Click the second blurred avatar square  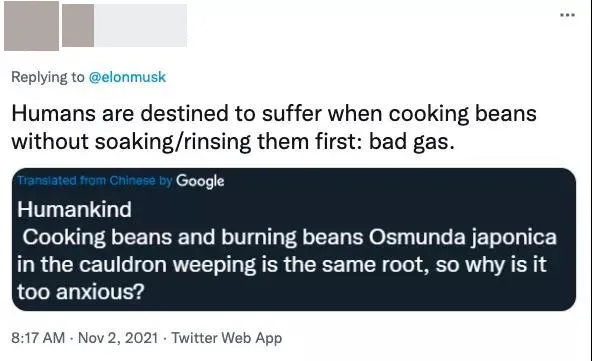[78, 26]
